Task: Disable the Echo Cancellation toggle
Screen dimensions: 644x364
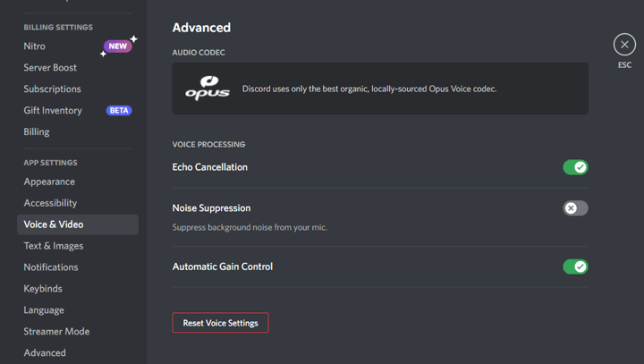Action: coord(575,167)
